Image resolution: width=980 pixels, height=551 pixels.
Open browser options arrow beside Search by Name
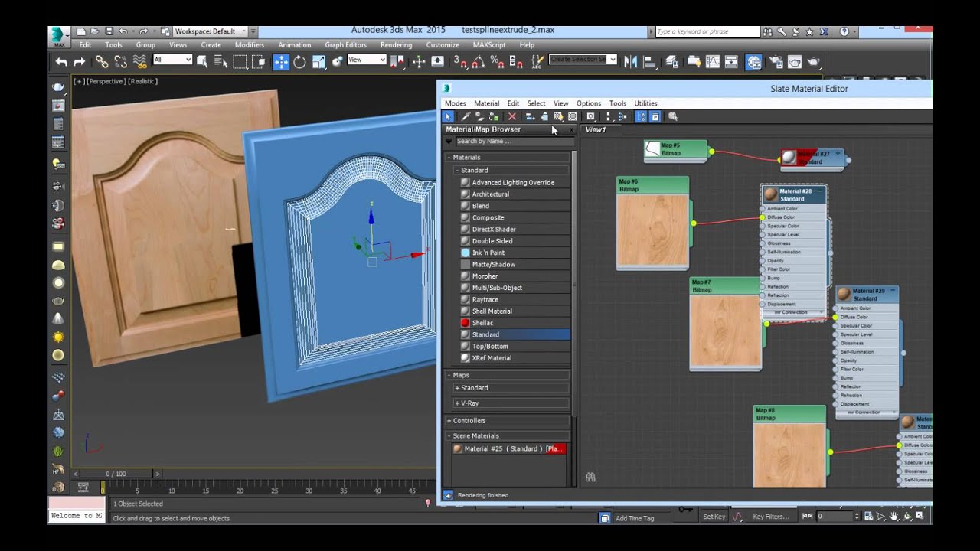449,141
